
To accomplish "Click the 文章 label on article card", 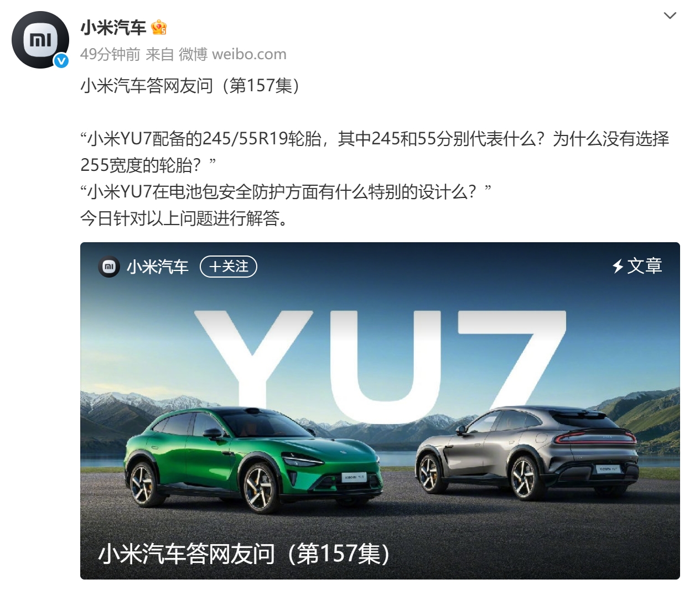I will coord(645,267).
